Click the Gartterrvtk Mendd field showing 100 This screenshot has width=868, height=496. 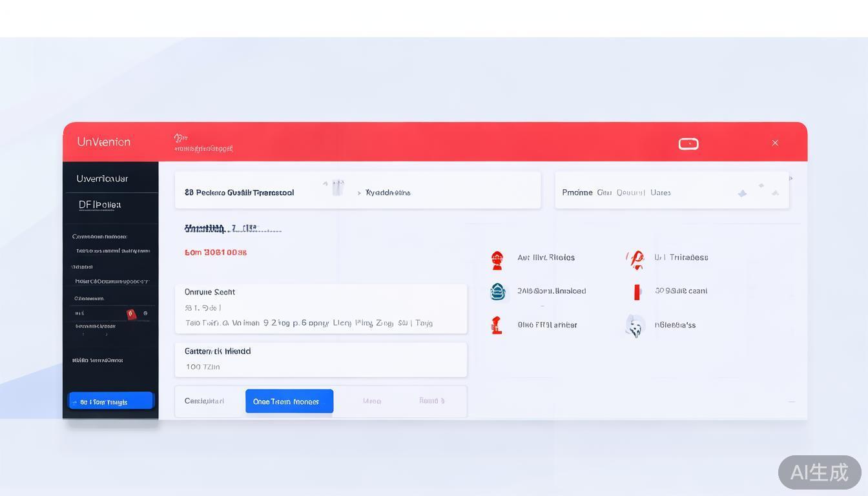[320, 359]
